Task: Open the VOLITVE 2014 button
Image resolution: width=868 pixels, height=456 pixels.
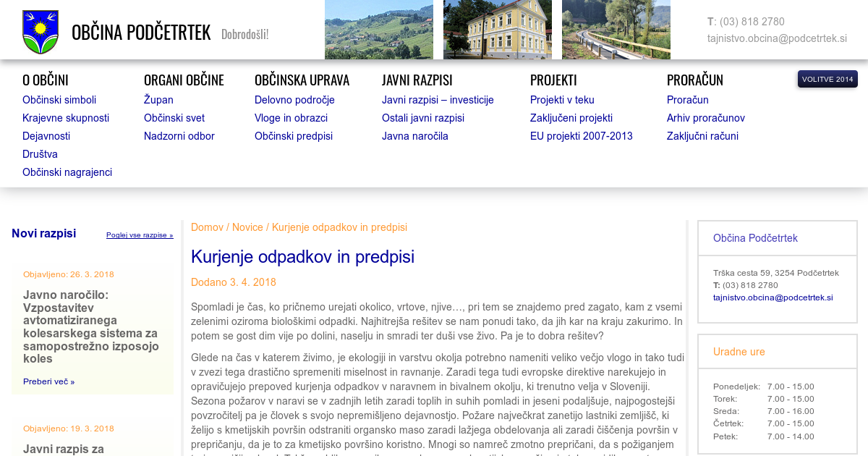Action: click(x=827, y=79)
